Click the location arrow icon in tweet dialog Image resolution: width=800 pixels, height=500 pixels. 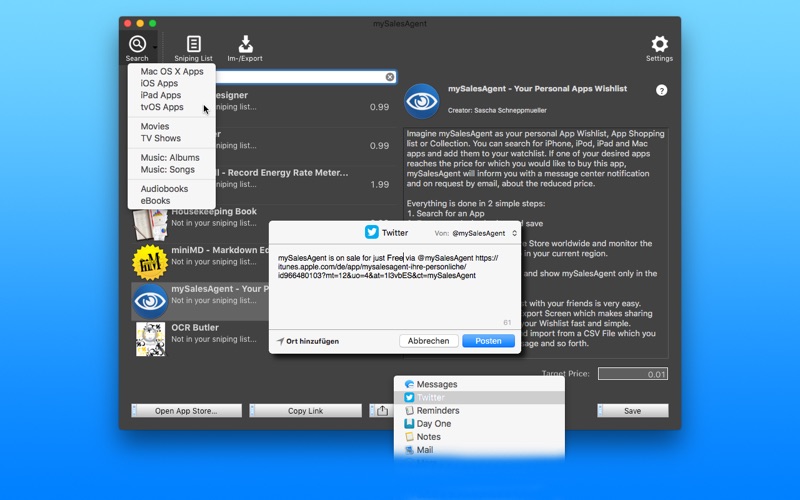click(x=280, y=341)
